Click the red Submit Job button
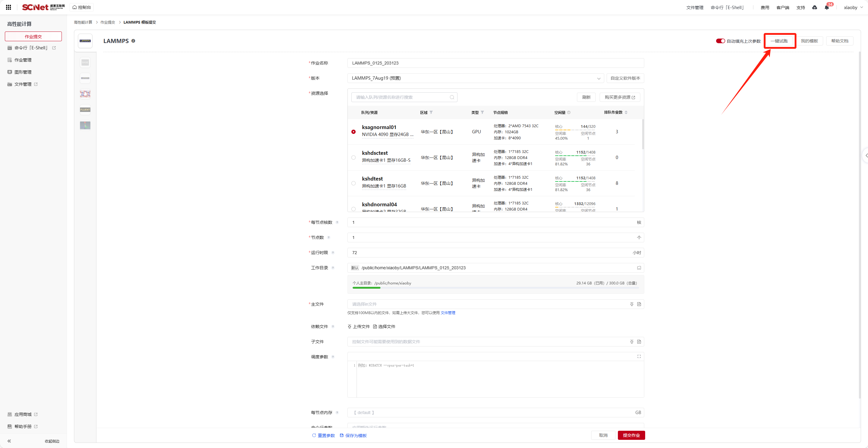 pyautogui.click(x=631, y=435)
